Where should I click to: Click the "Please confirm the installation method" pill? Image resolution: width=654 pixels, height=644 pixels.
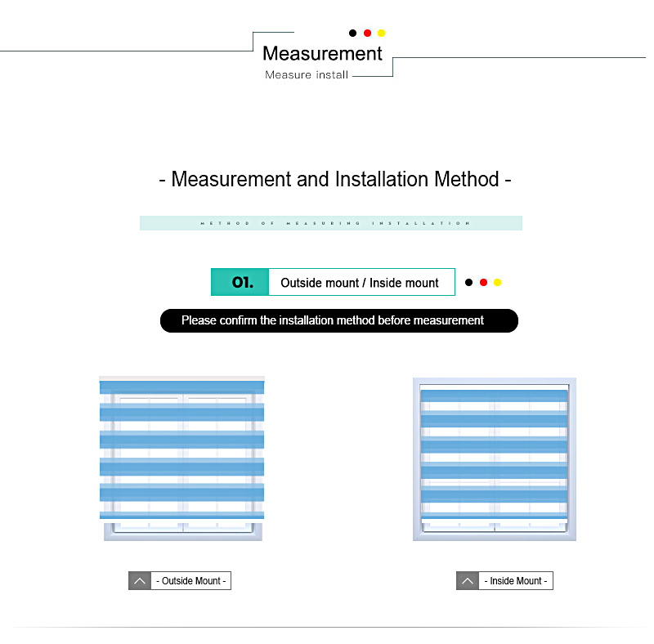point(338,320)
